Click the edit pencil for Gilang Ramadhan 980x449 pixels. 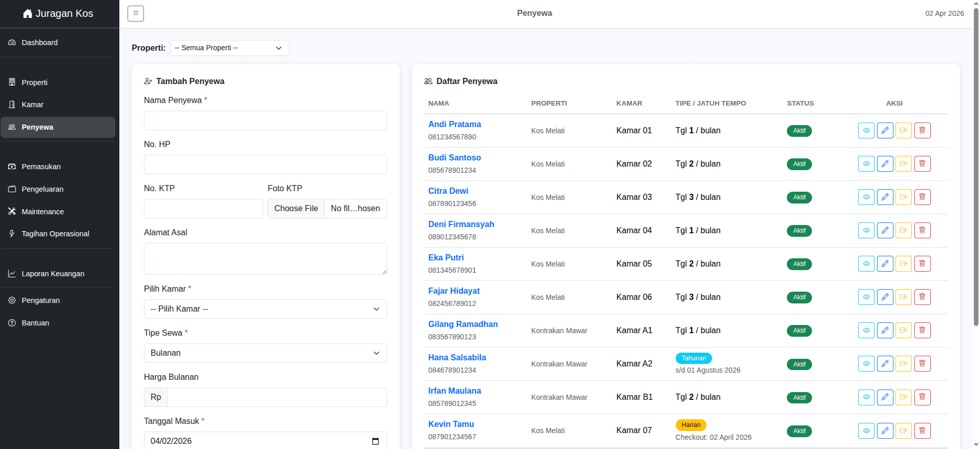pos(885,331)
